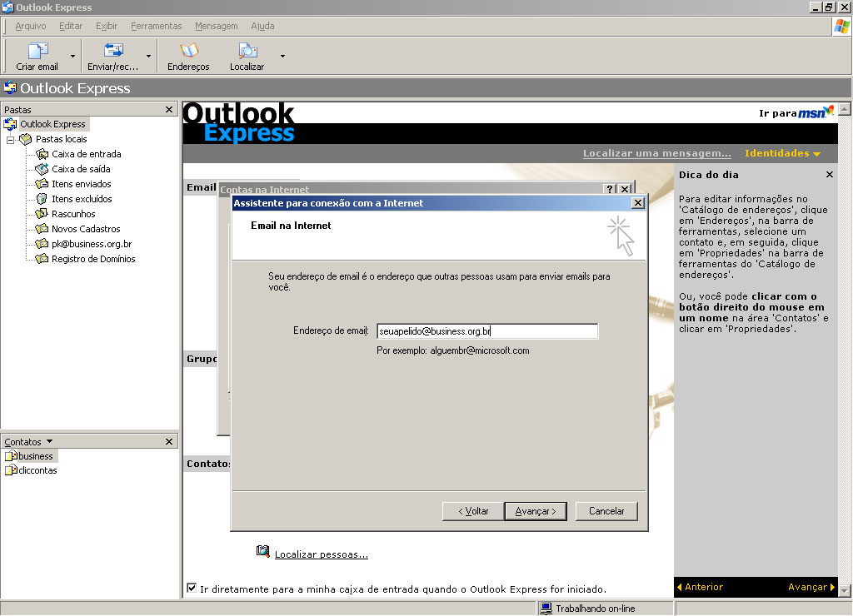Open the Mensagem menu
The height and width of the screenshot is (616, 853).
click(216, 26)
